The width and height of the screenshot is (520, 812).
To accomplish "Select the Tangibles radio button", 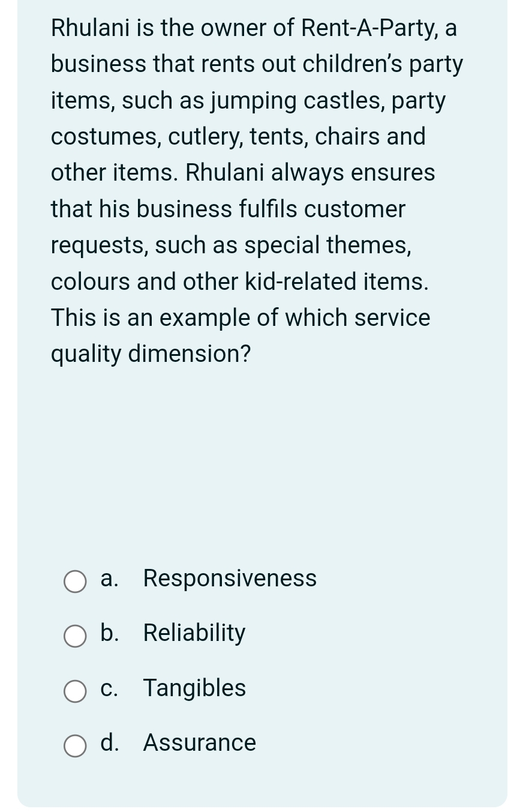I will tap(74, 691).
